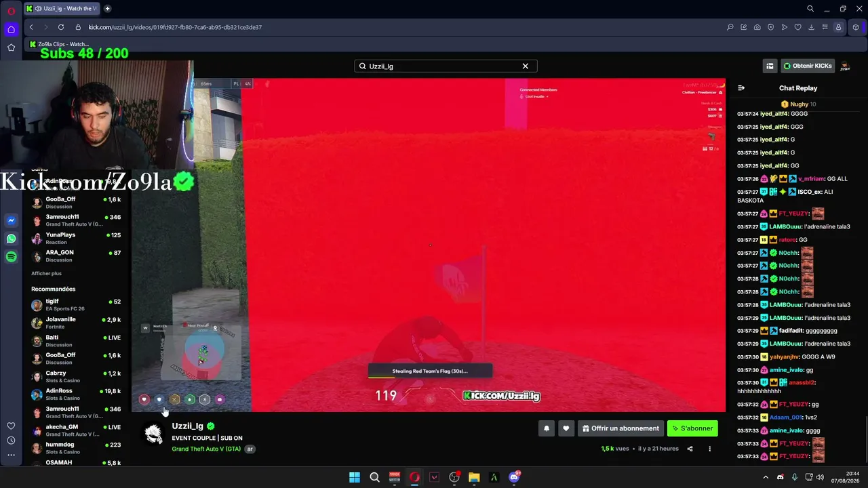Open ARA_GON channel in sidebar
The width and height of the screenshot is (868, 488).
click(77, 256)
